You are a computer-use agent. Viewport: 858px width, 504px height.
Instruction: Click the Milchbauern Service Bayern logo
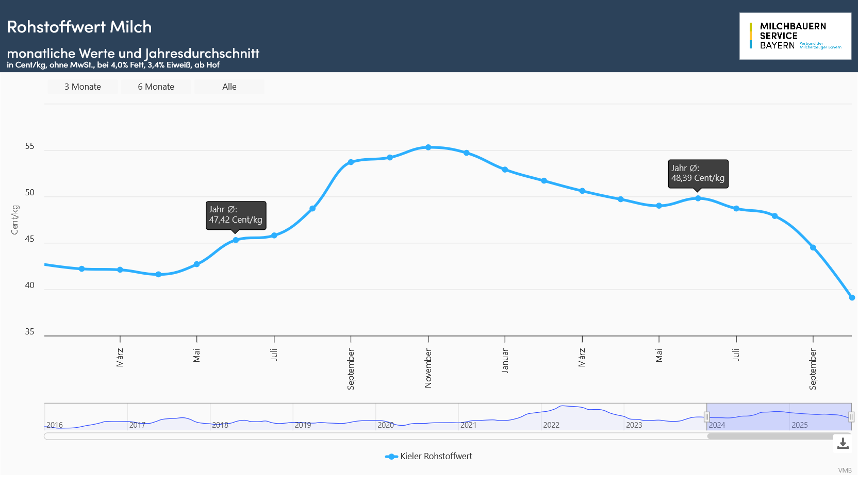coord(795,36)
